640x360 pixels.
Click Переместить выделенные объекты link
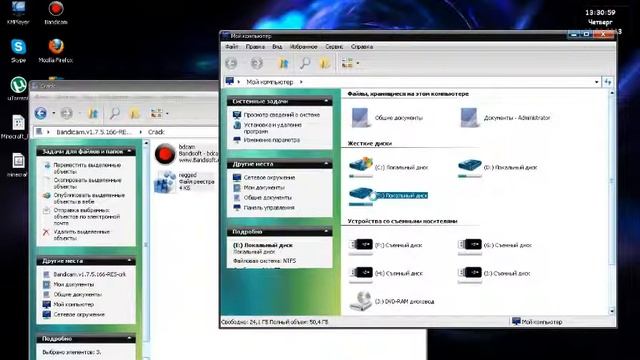(x=87, y=169)
